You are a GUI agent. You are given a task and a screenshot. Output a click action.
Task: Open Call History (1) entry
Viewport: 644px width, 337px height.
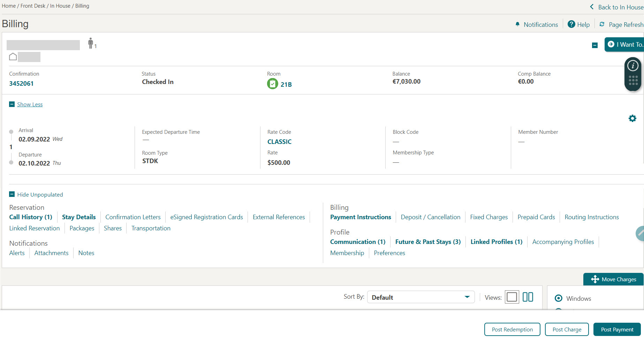(30, 217)
